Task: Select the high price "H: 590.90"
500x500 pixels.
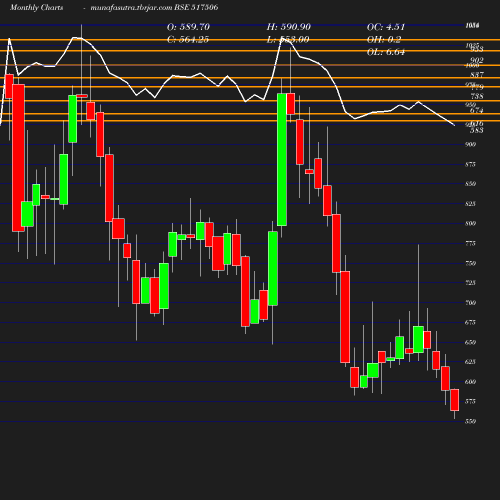Action: click(x=289, y=27)
